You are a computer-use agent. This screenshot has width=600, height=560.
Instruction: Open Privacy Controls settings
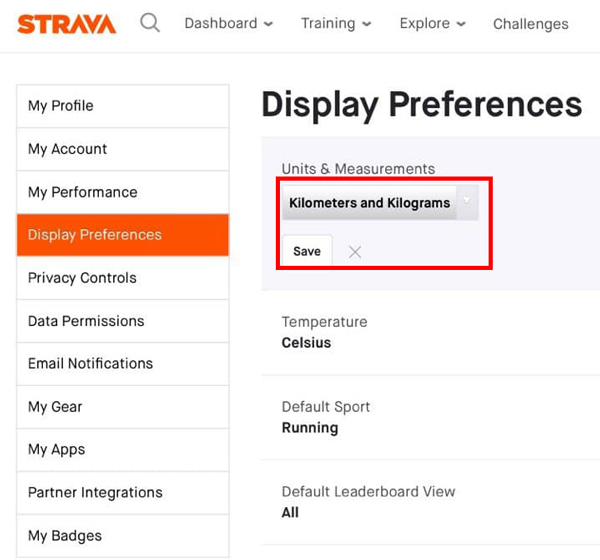(x=122, y=278)
